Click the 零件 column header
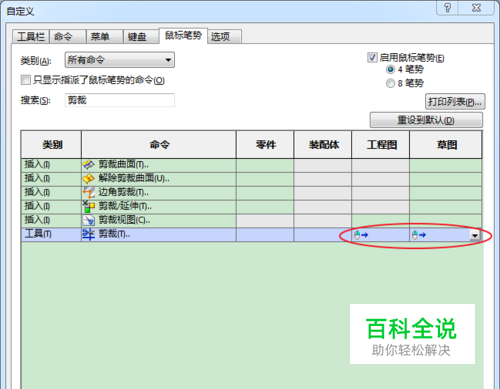 point(265,145)
